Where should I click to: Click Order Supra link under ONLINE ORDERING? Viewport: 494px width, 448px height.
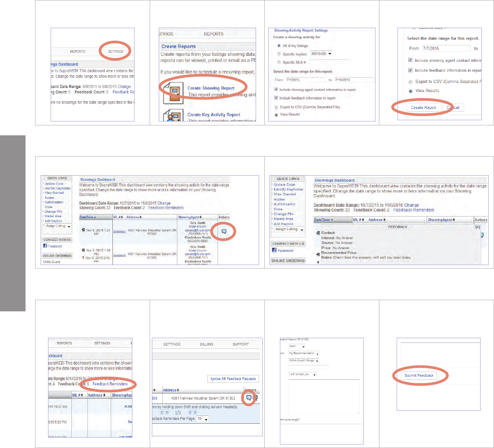[x=51, y=262]
